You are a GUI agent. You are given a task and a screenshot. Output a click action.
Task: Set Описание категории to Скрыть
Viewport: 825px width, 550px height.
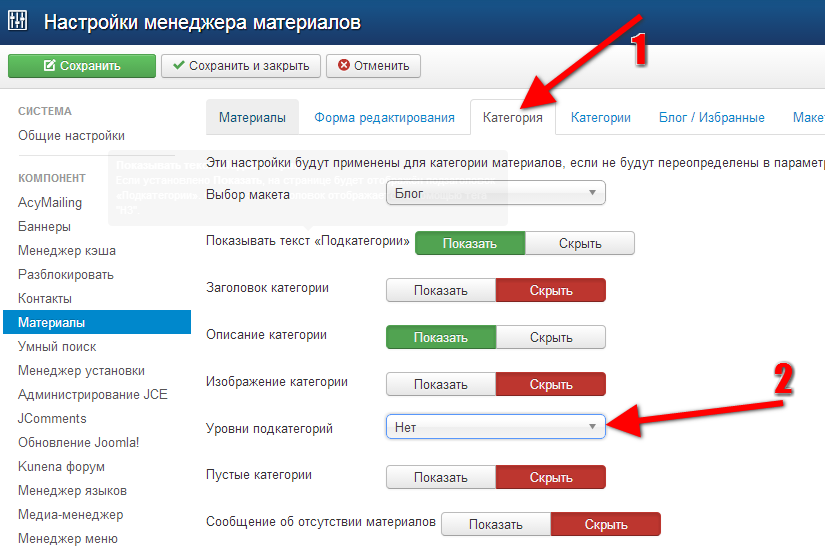click(x=550, y=337)
